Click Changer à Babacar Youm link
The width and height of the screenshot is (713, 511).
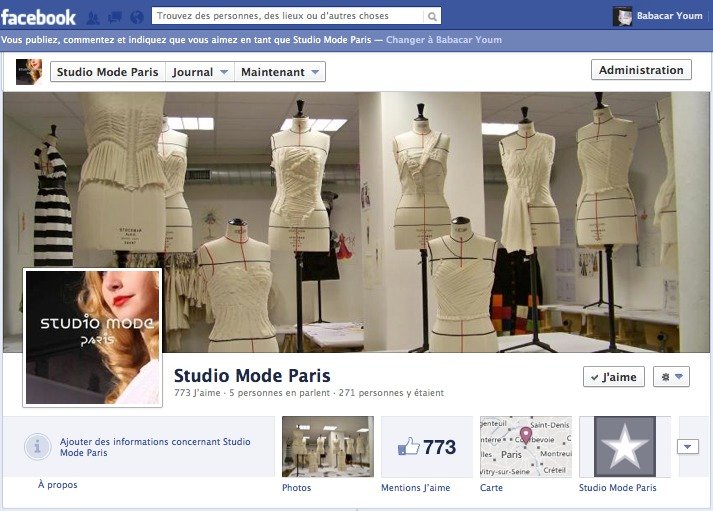pos(443,40)
